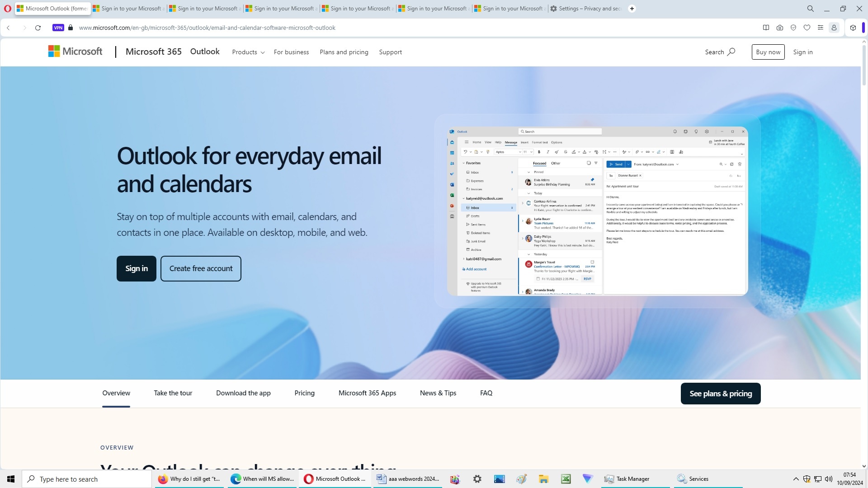Click the Microsoft 365 header link
Viewport: 868px width, 488px height.
click(x=154, y=52)
